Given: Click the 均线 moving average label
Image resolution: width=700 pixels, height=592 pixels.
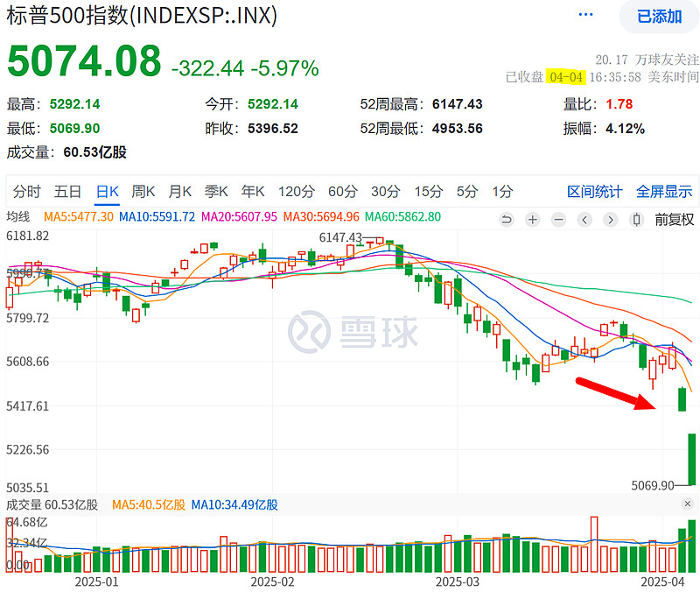Looking at the screenshot, I should click(x=18, y=216).
